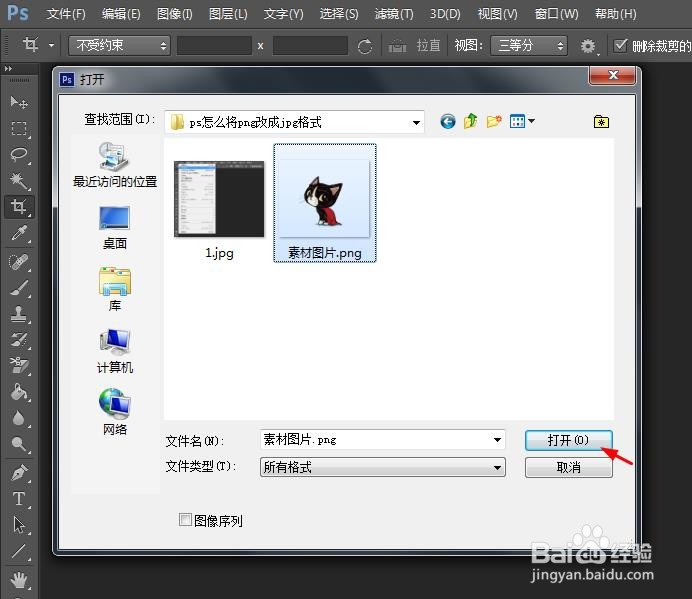Image resolution: width=692 pixels, height=599 pixels.
Task: Expand the 文件名 filename dropdown
Action: click(x=497, y=440)
